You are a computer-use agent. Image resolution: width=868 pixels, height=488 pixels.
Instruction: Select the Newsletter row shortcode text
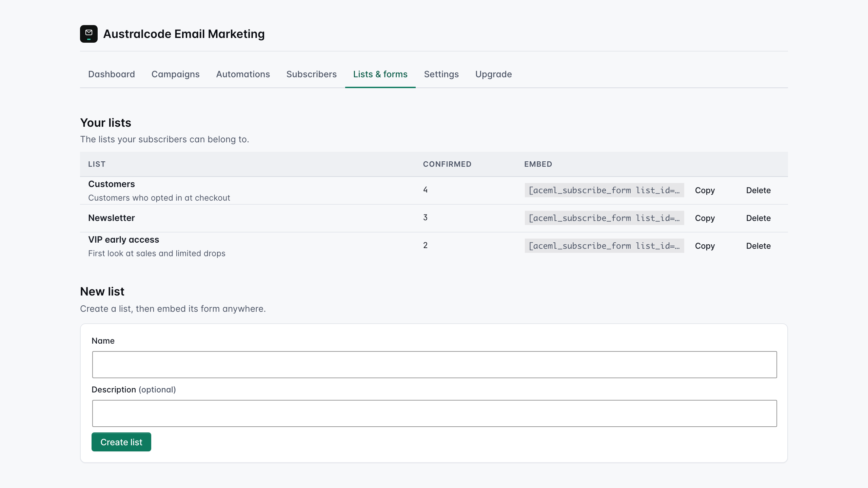pos(604,218)
